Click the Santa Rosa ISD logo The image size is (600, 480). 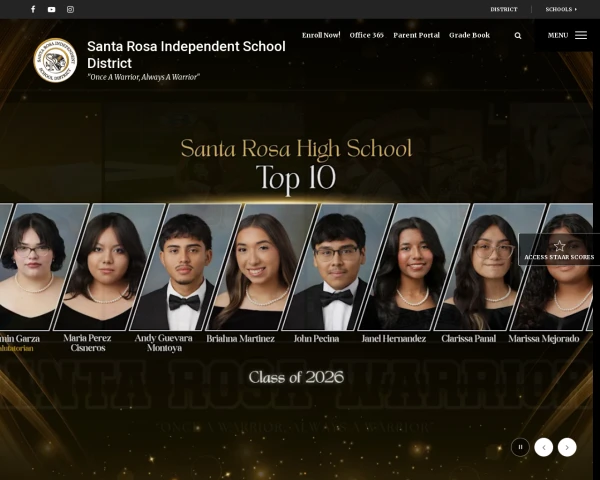click(55, 60)
